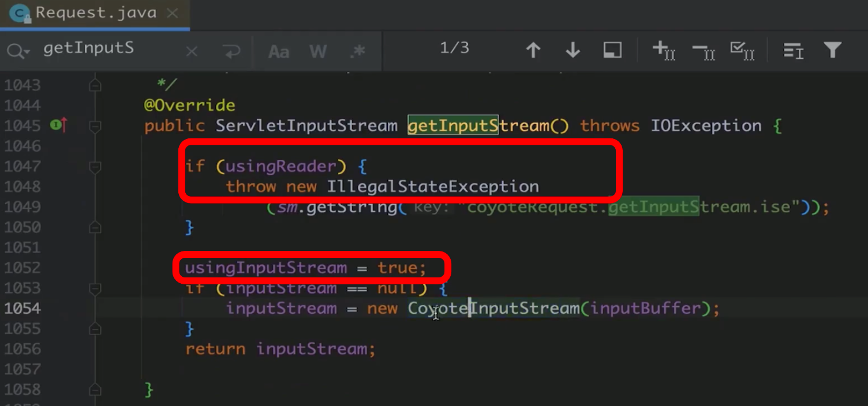Go to previous search occurrence
Image resolution: width=868 pixels, height=406 pixels.
pyautogui.click(x=533, y=51)
